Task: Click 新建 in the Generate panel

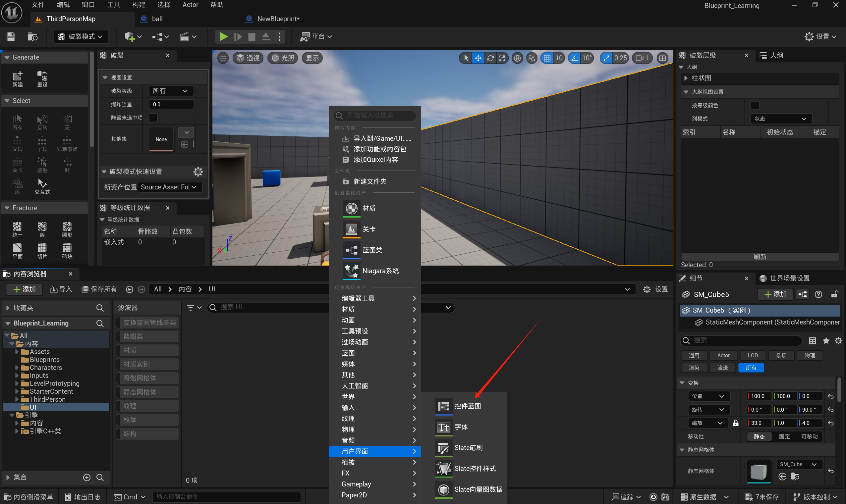Action: coord(17,79)
